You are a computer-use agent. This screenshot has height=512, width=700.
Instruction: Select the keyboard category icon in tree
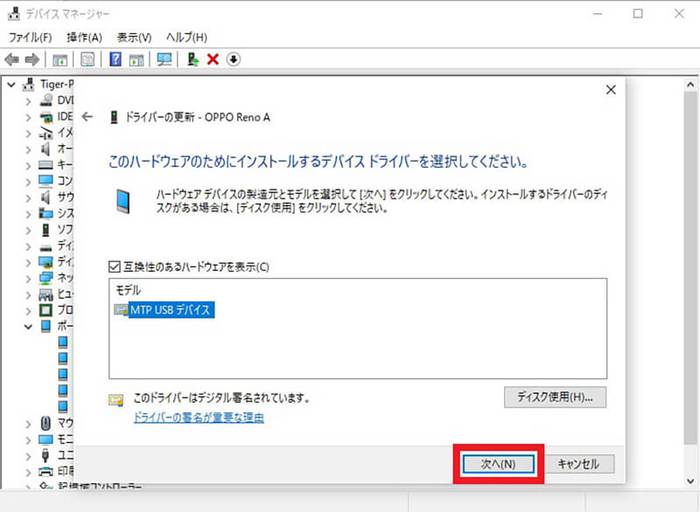pyautogui.click(x=46, y=165)
